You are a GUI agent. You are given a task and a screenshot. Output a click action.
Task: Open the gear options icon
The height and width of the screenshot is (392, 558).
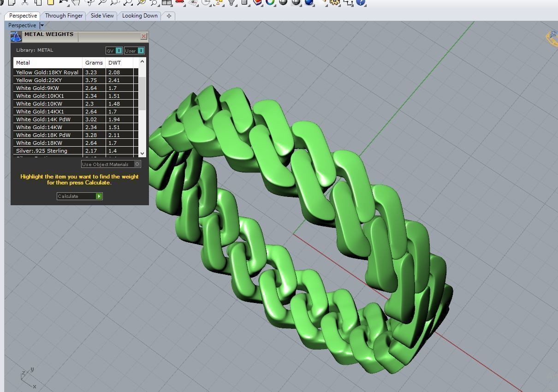click(334, 2)
